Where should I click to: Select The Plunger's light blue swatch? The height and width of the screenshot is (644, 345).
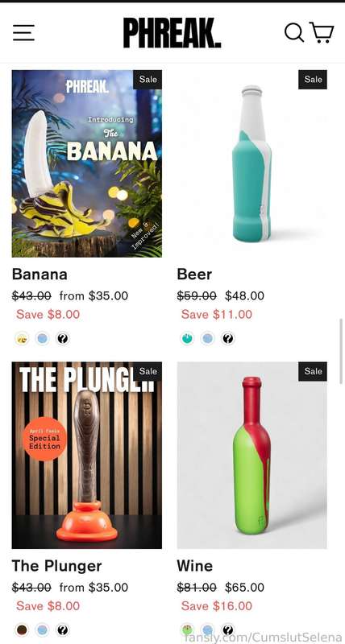click(x=43, y=630)
